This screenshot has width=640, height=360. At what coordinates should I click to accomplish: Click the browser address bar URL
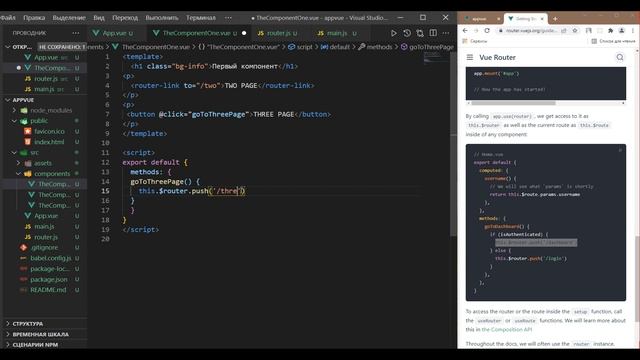pos(531,31)
